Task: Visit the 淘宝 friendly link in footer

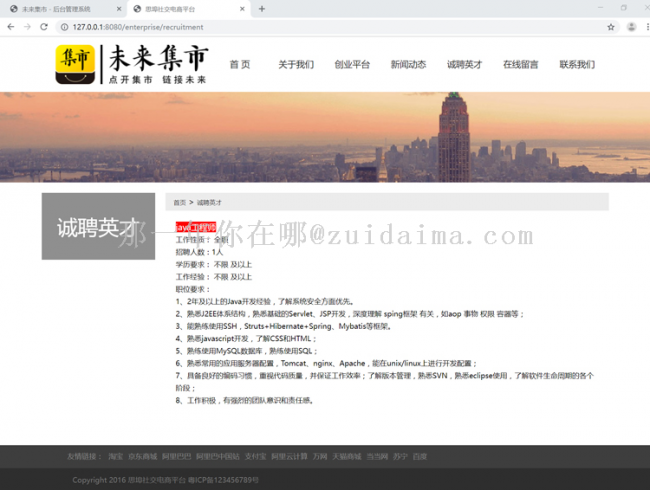Action: (116, 456)
